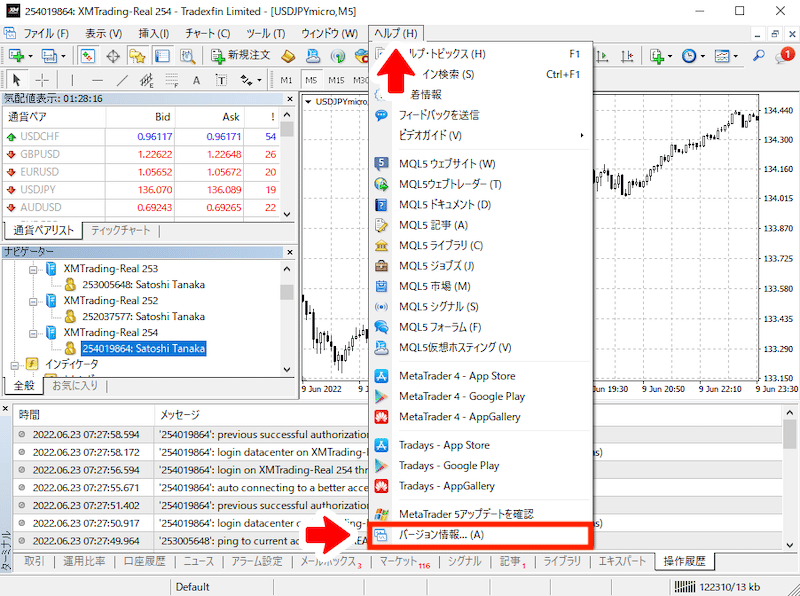Select the text A tool
Viewport: 800px width, 596px height.
tap(196, 80)
